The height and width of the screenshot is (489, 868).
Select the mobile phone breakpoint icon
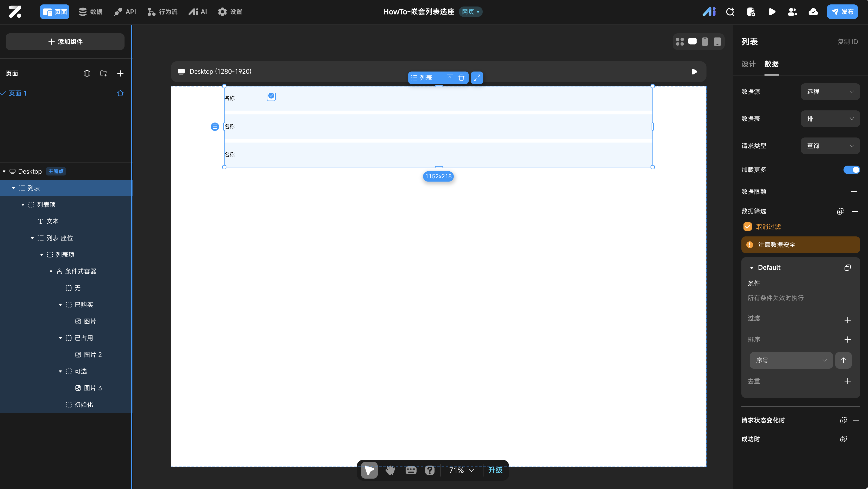[x=705, y=41]
